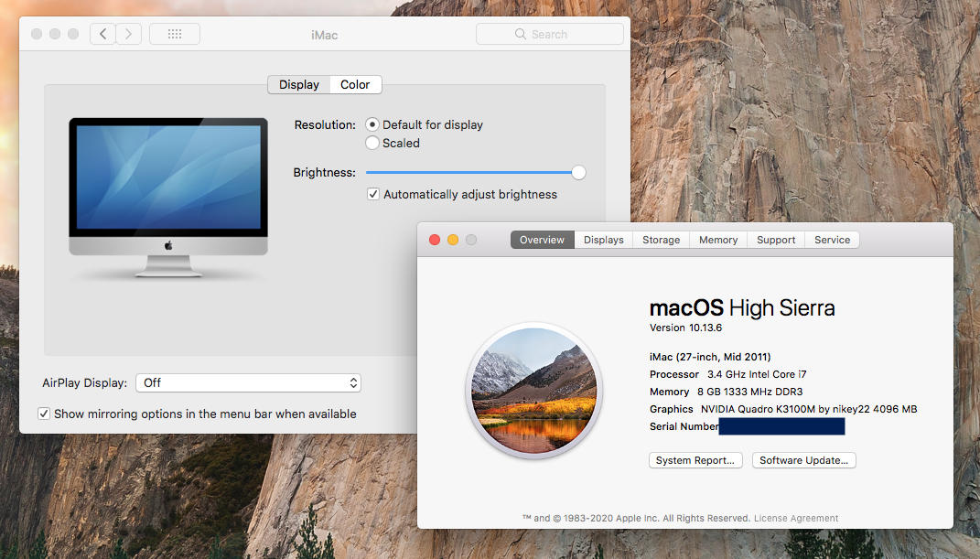This screenshot has height=559, width=980.
Task: Select Default for display resolution
Action: click(372, 124)
